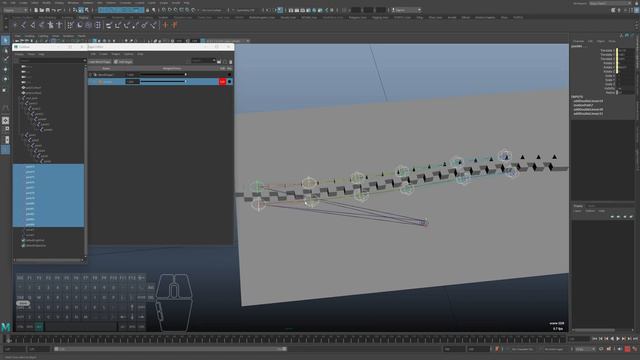Open the animation layer dropdown

tap(554, 349)
